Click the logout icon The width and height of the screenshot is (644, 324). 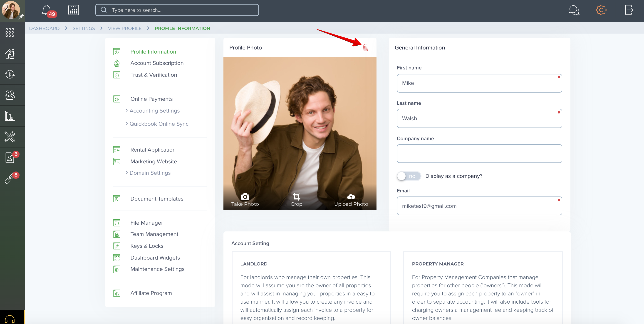coord(629,10)
